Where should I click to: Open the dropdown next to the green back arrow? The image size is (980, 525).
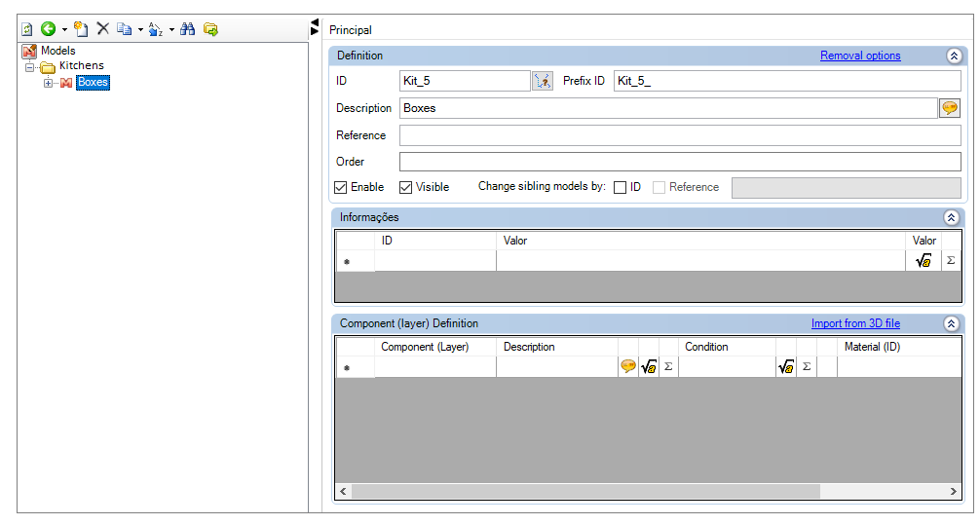(x=64, y=29)
